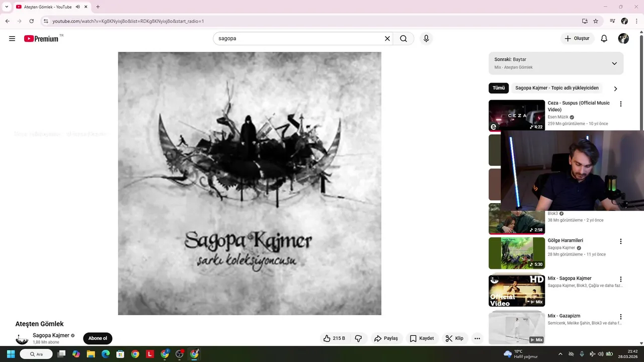
Task: Open more actions ellipsis below video
Action: click(477, 338)
